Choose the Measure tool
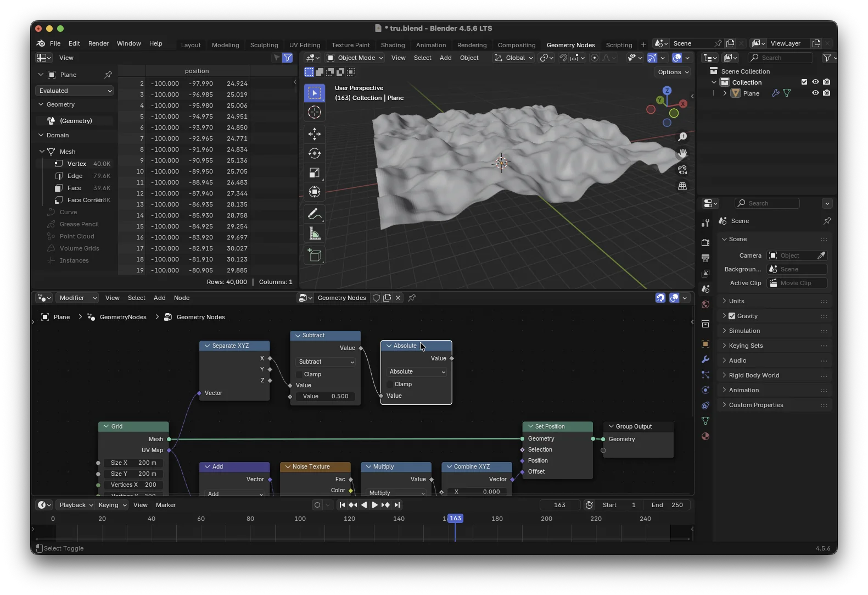Image resolution: width=868 pixels, height=595 pixels. point(315,234)
